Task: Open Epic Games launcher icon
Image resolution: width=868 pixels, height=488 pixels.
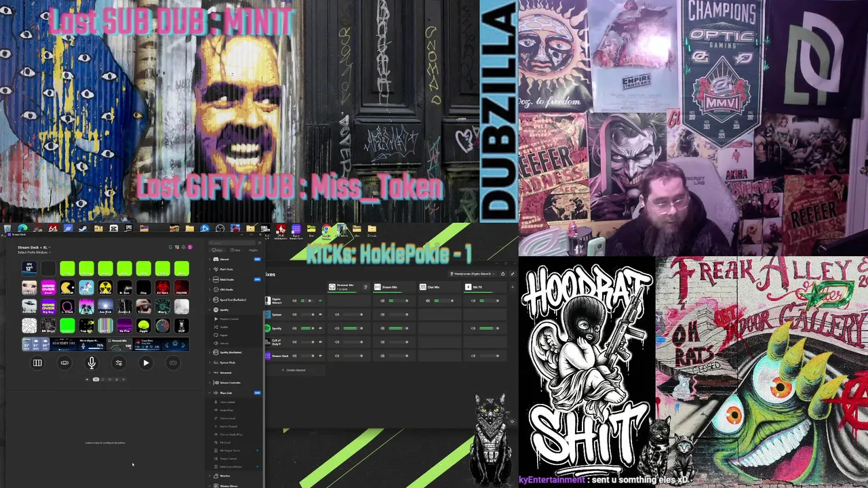Action: click(x=129, y=228)
